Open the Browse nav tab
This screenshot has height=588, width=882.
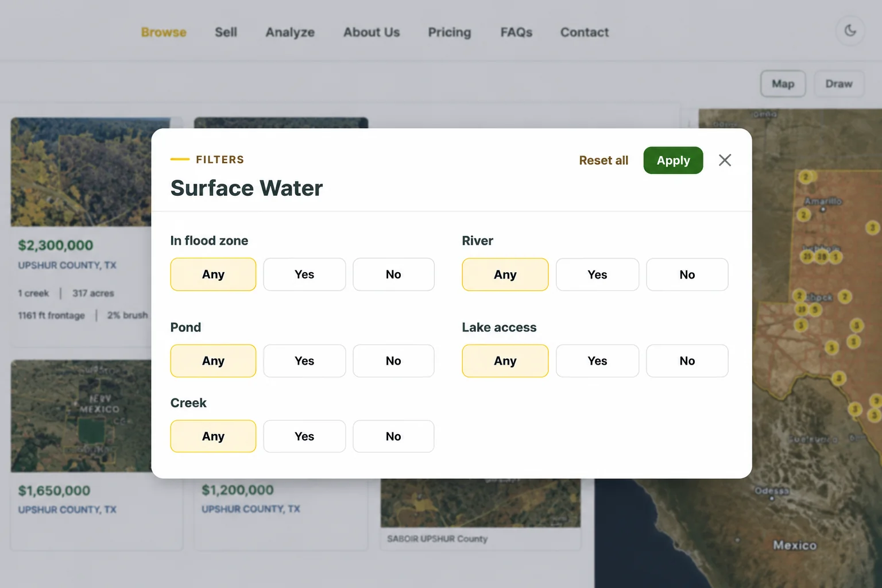(x=164, y=32)
